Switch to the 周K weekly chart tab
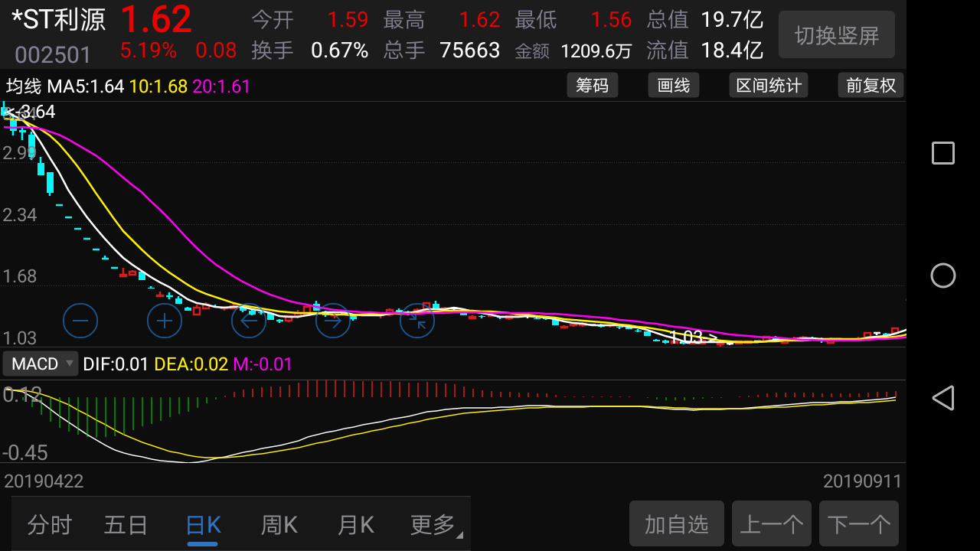The height and width of the screenshot is (551, 980). tap(279, 523)
